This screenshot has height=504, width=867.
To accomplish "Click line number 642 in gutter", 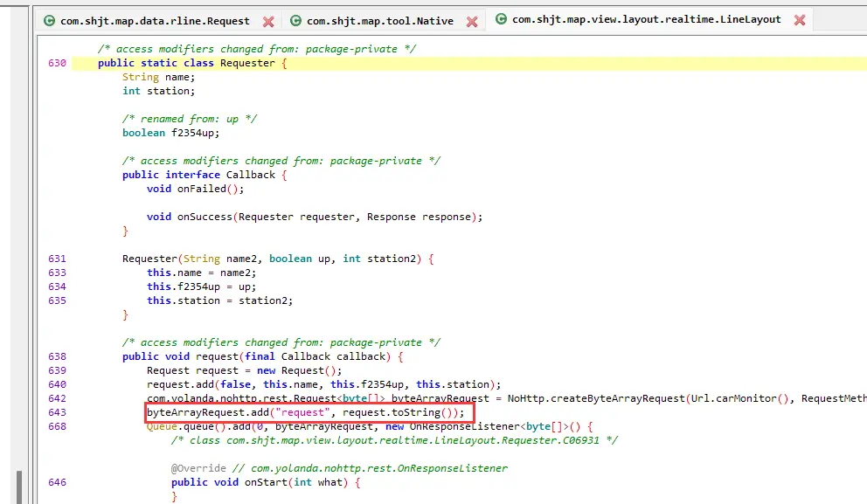I will pos(57,398).
